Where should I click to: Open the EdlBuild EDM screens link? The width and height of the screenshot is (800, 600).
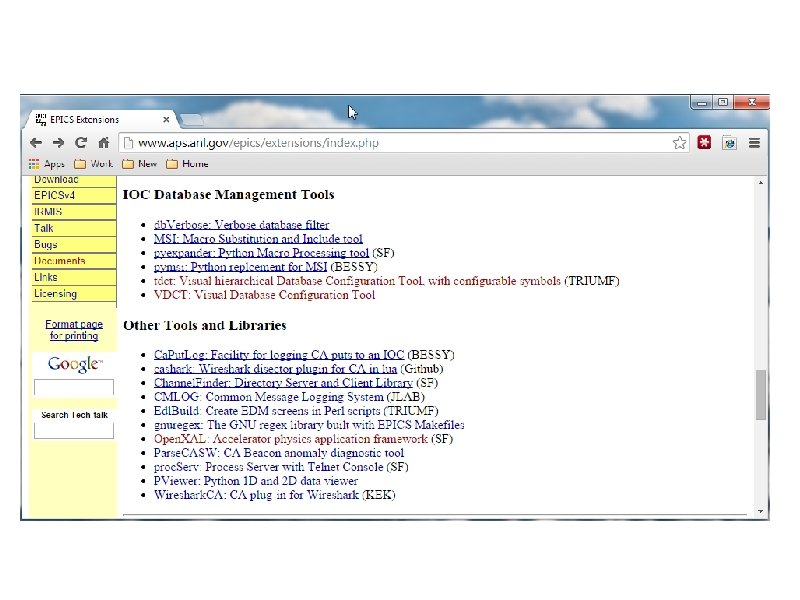[267, 411]
